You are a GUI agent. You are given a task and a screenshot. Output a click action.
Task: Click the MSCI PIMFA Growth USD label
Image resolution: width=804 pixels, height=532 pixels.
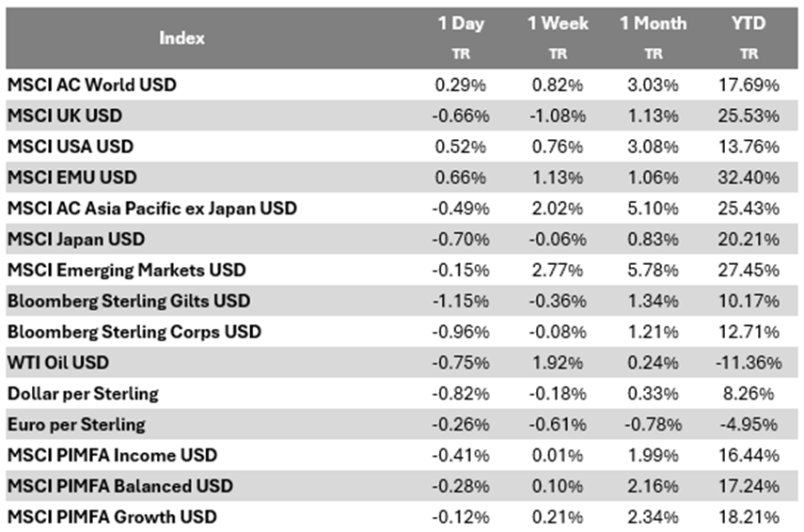[x=112, y=517]
